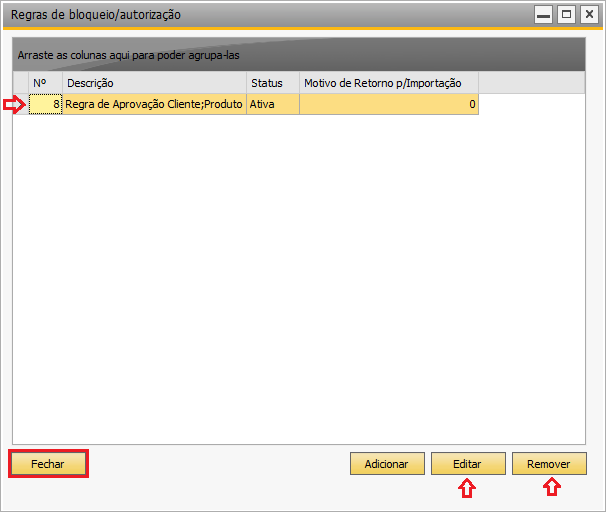
Task: Click the row selector cell beside row 8
Action: pos(21,104)
